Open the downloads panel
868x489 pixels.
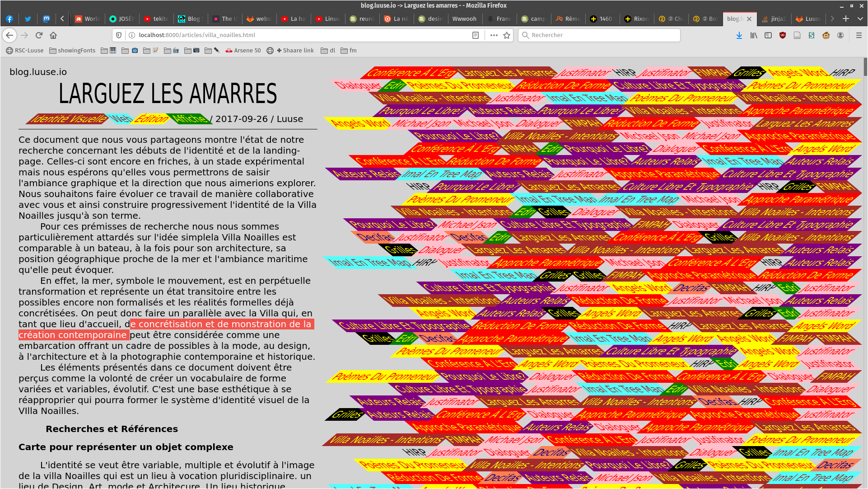pos(739,35)
